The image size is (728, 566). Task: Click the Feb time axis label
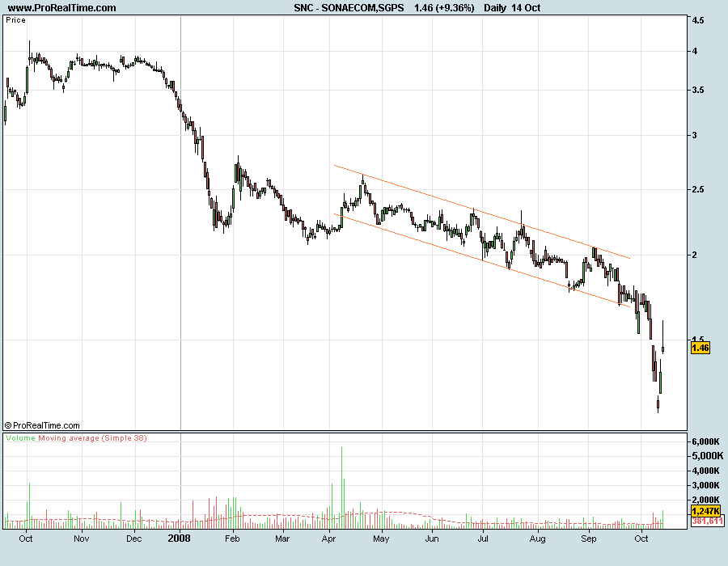(x=232, y=539)
